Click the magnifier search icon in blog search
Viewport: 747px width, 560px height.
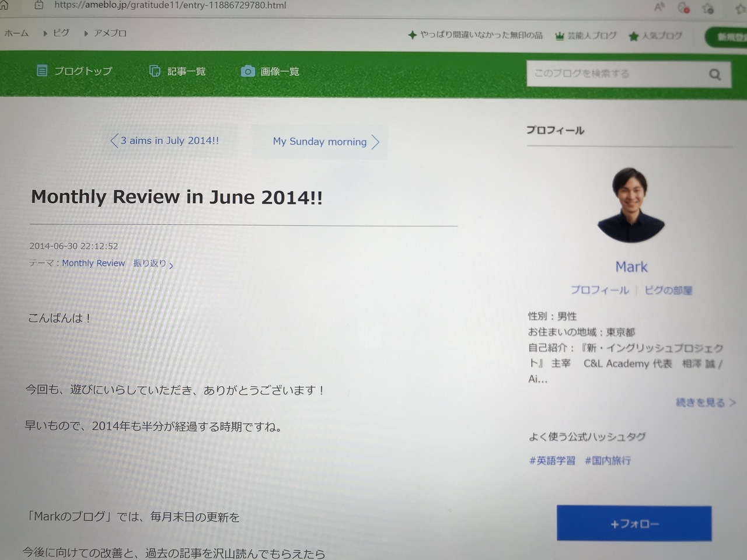coord(714,74)
